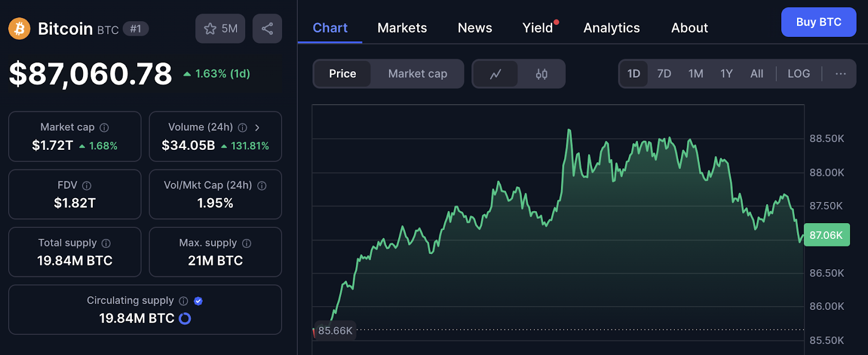The width and height of the screenshot is (868, 355).
Task: Click Max. supply info icon
Action: pos(247,243)
